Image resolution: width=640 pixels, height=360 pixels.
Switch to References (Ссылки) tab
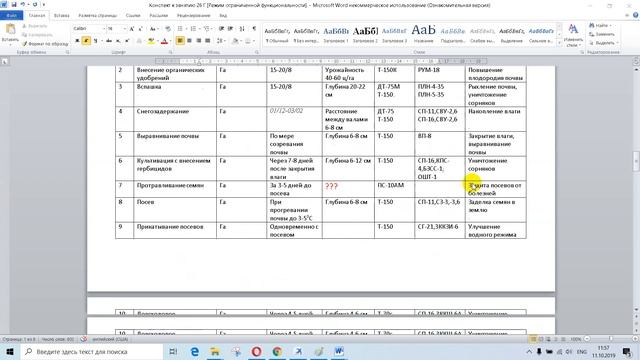point(133,16)
